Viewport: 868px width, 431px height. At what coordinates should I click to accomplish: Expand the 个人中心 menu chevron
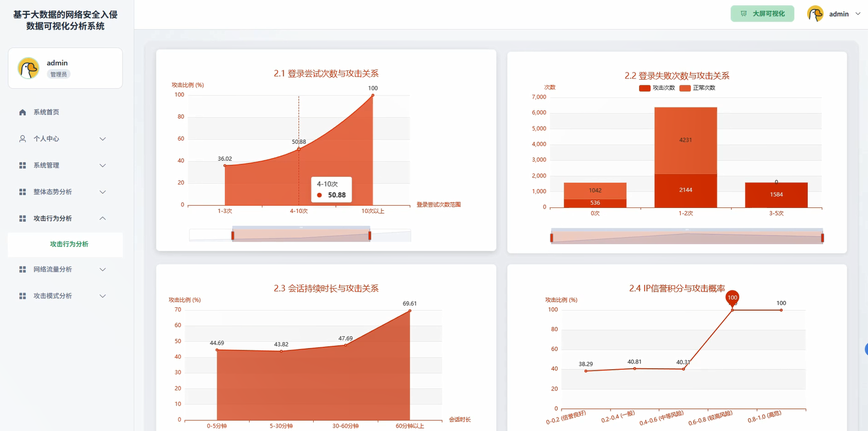[x=103, y=139]
